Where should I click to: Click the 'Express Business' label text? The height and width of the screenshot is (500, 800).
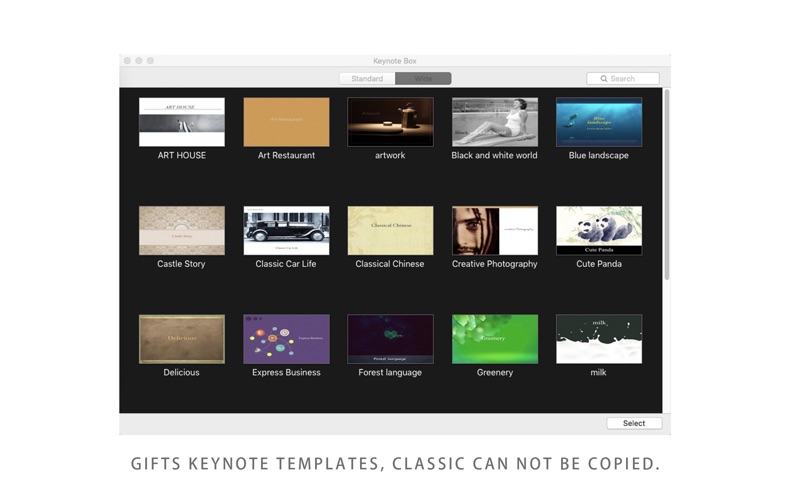click(286, 372)
